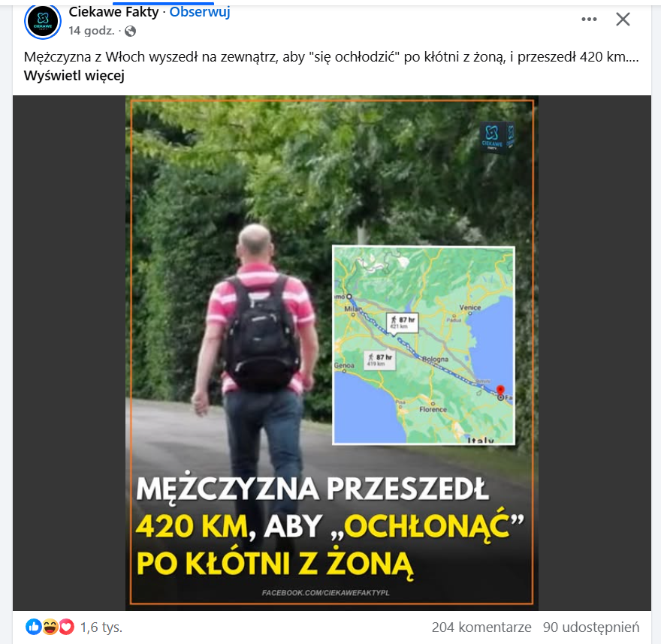Open the three-dot post options menu
The width and height of the screenshot is (661, 644).
(589, 20)
